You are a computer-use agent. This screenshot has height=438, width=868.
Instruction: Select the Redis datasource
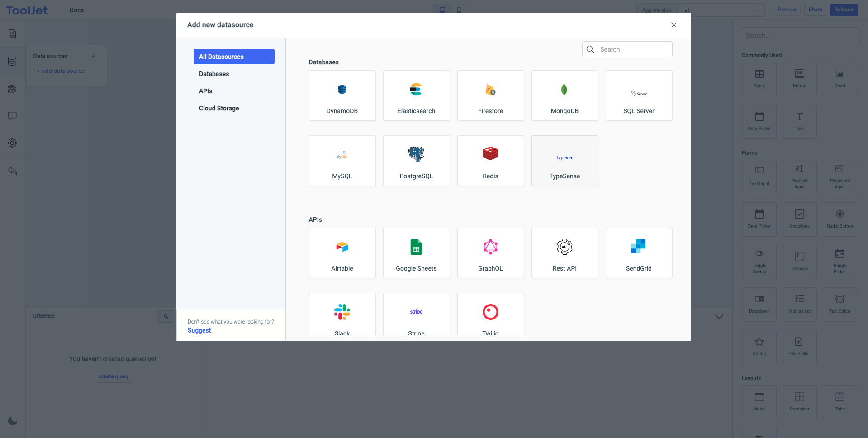pyautogui.click(x=490, y=161)
